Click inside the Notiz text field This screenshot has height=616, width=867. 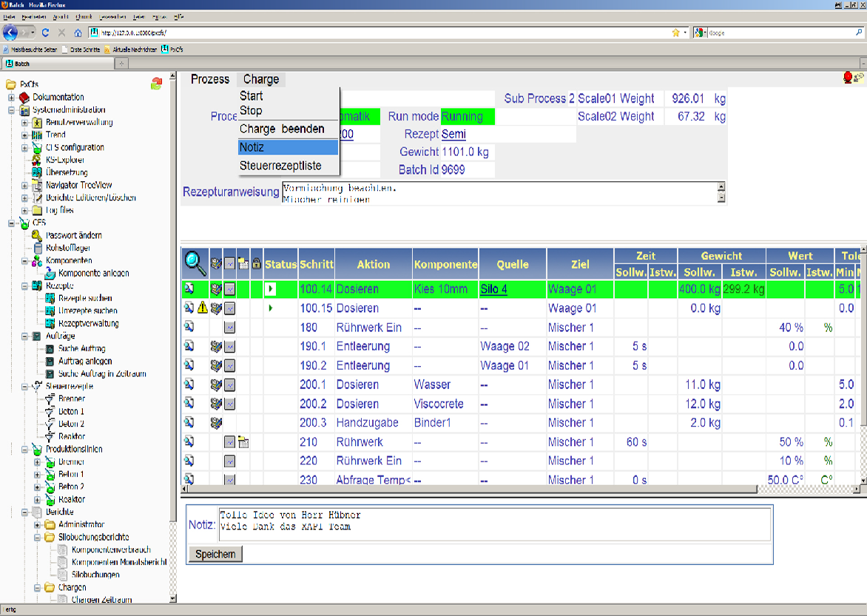[x=493, y=524]
